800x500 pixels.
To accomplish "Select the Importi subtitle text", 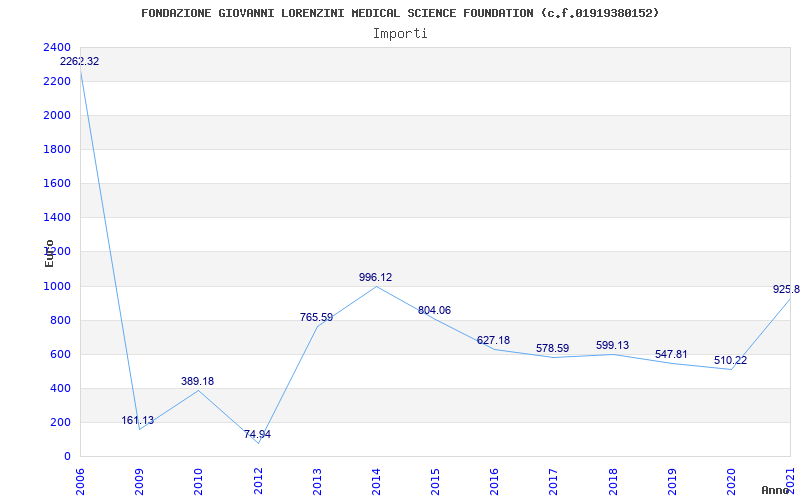I will point(400,34).
